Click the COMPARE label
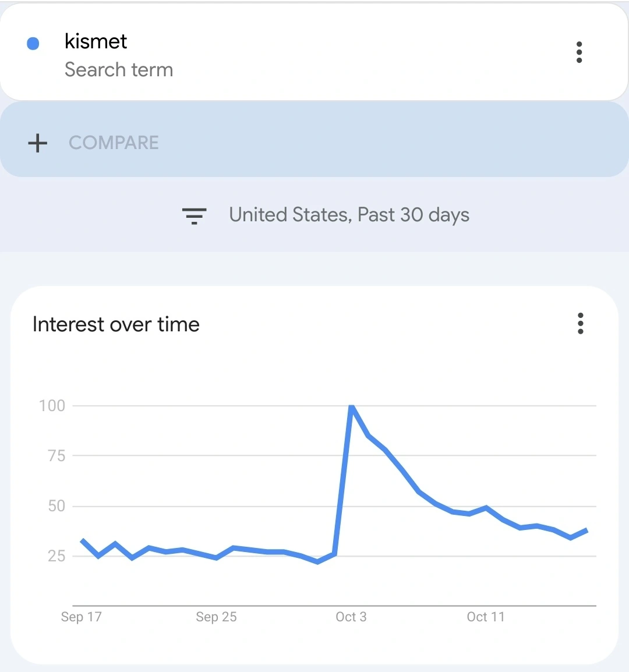Viewport: 629px width, 672px height. [114, 143]
